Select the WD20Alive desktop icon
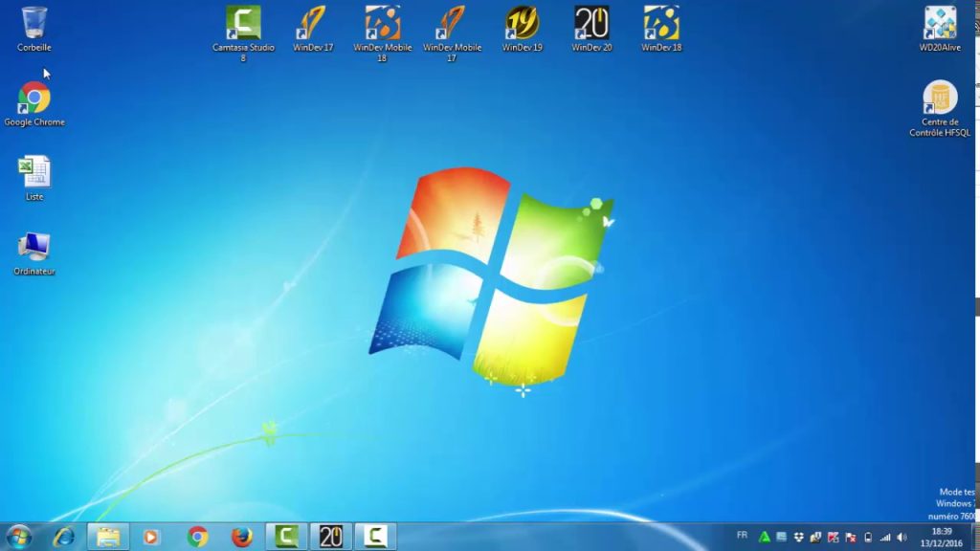 [x=940, y=29]
